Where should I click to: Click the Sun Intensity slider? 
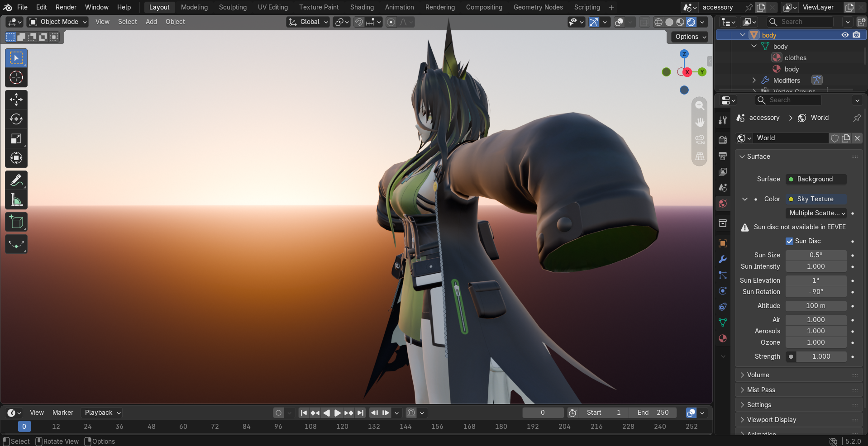point(816,266)
